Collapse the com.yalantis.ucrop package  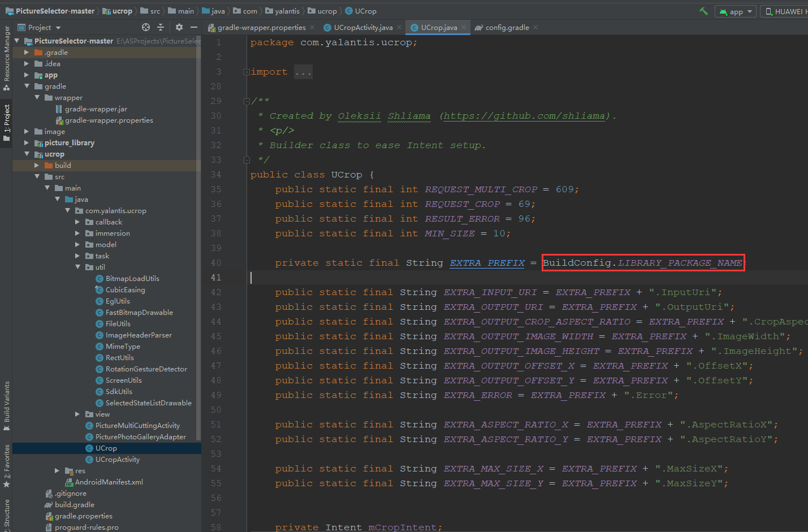pyautogui.click(x=67, y=211)
